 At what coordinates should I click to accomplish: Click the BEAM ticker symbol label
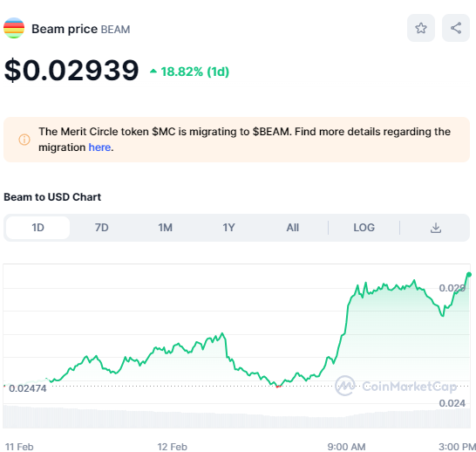point(115,30)
